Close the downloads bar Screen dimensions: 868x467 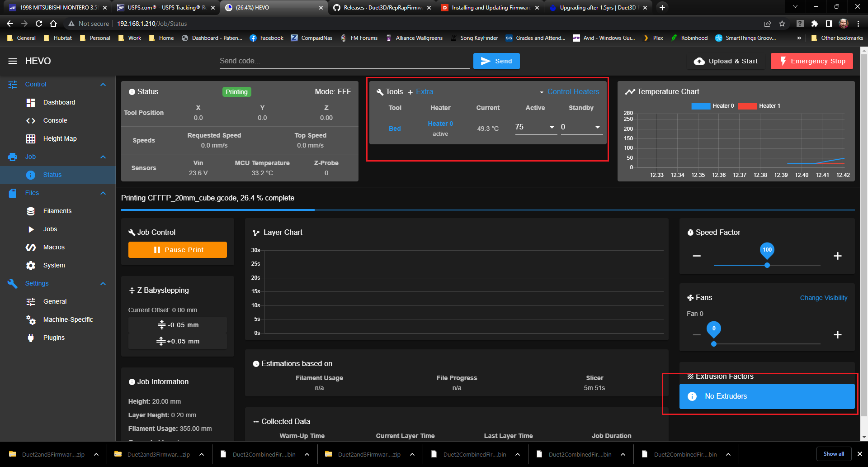(x=859, y=454)
